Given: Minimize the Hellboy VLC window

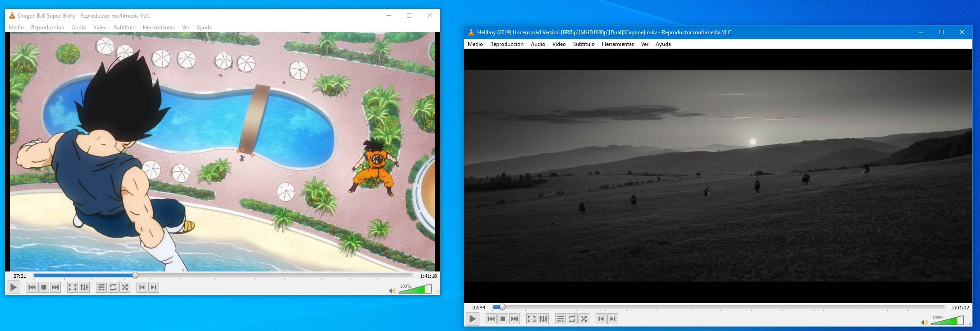Looking at the screenshot, I should point(921,32).
